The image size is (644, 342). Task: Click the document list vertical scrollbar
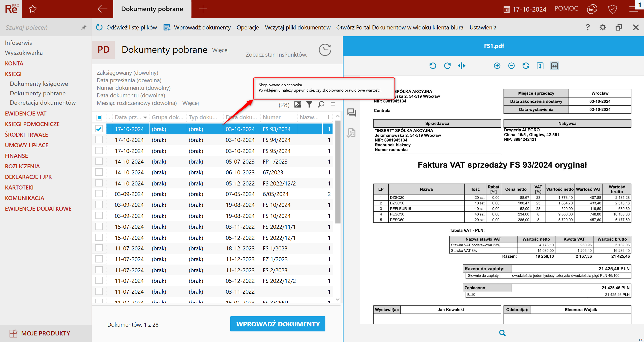pyautogui.click(x=337, y=171)
